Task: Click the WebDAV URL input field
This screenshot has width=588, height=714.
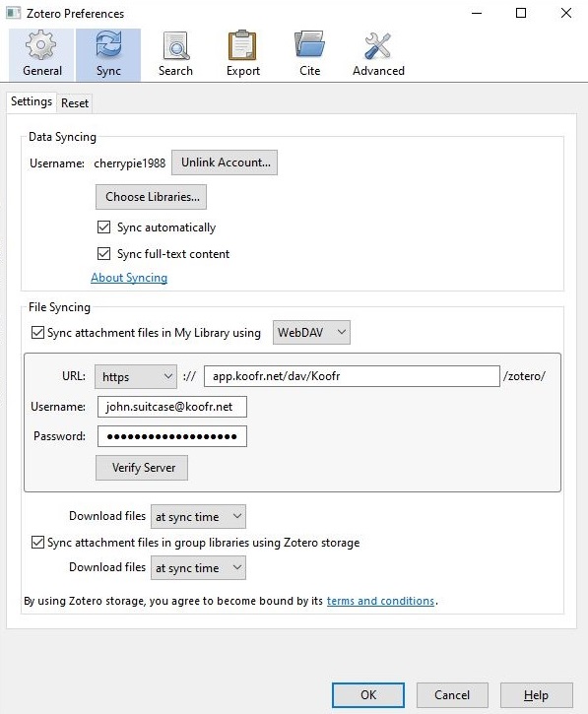Action: pos(352,376)
